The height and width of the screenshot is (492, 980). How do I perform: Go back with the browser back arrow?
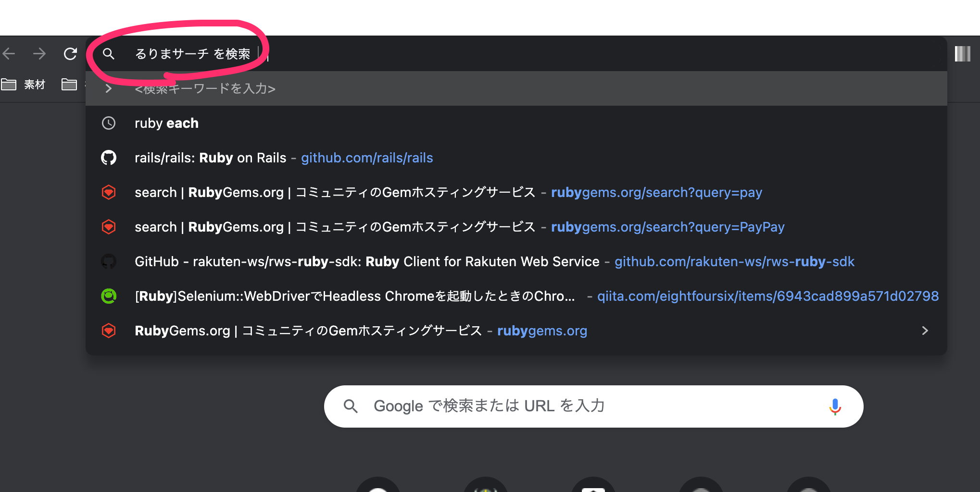(x=9, y=53)
